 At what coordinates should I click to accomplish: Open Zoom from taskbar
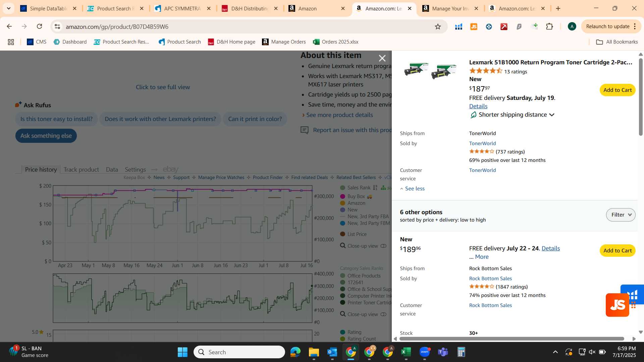425,352
